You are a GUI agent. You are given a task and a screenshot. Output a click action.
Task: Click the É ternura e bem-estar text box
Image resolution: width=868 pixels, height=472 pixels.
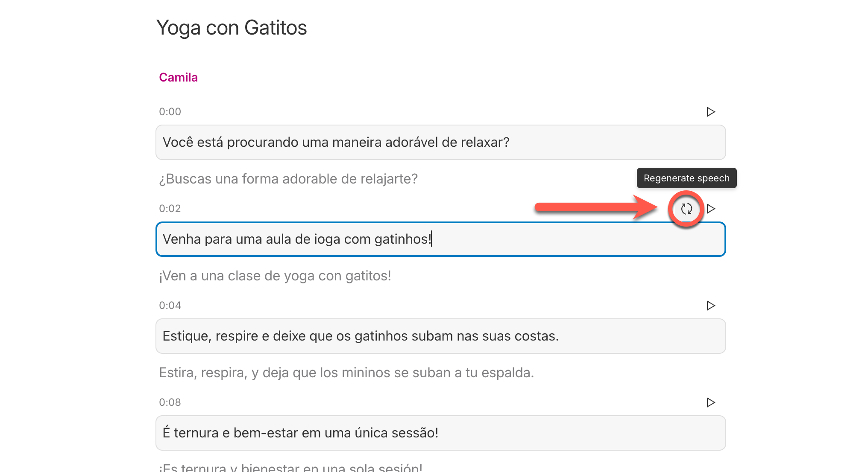point(440,433)
